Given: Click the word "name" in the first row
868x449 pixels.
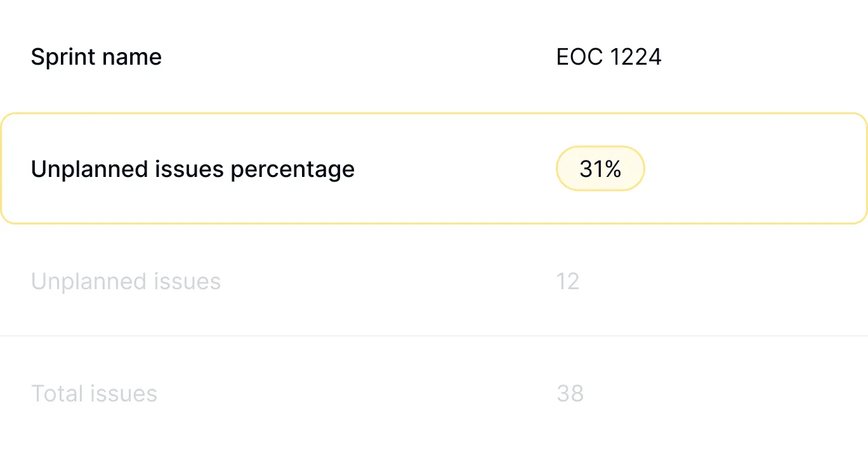Looking at the screenshot, I should [x=131, y=57].
